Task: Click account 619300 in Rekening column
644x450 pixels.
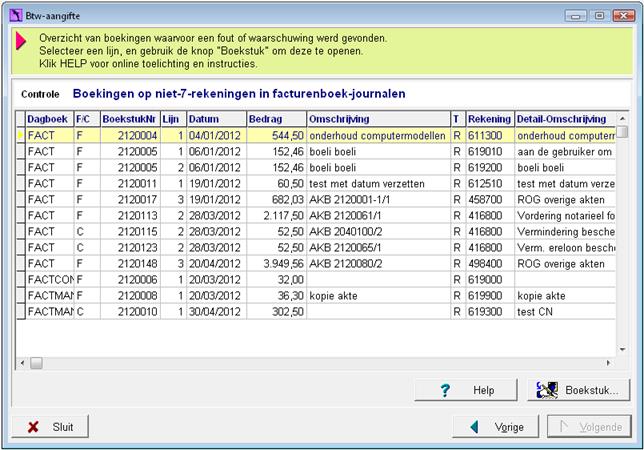Action: click(x=485, y=312)
